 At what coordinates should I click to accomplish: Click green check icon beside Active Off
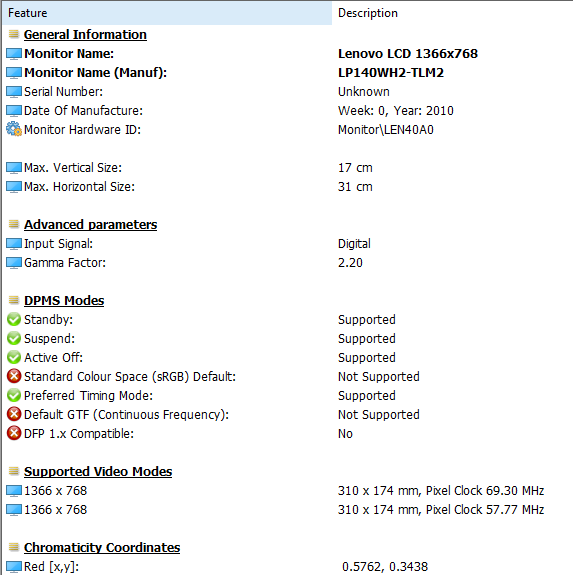point(14,358)
